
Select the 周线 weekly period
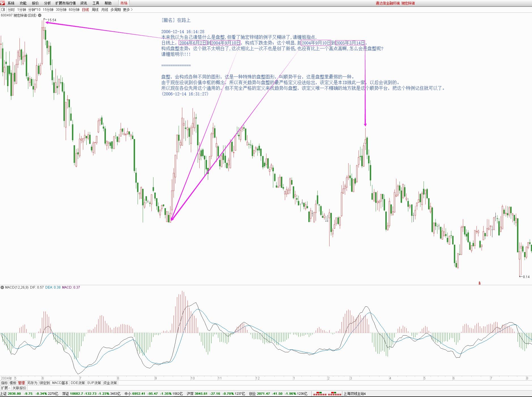click(x=95, y=10)
